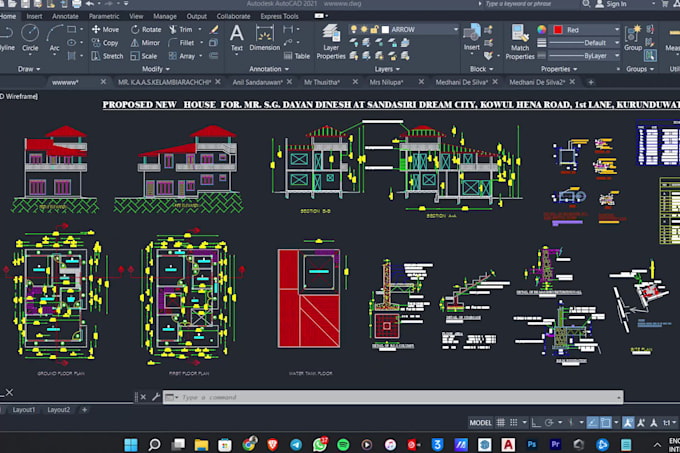Select the Hatch tool icon
The image size is (680, 453).
point(72,56)
